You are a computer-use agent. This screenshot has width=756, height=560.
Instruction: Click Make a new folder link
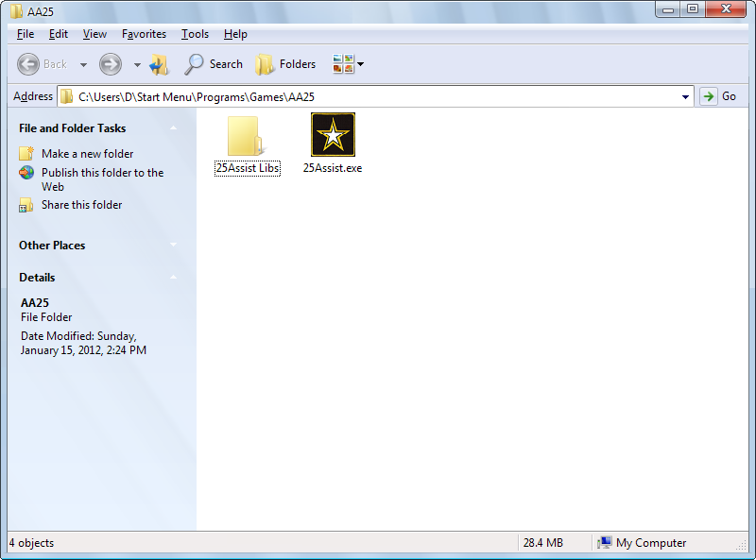pyautogui.click(x=87, y=154)
